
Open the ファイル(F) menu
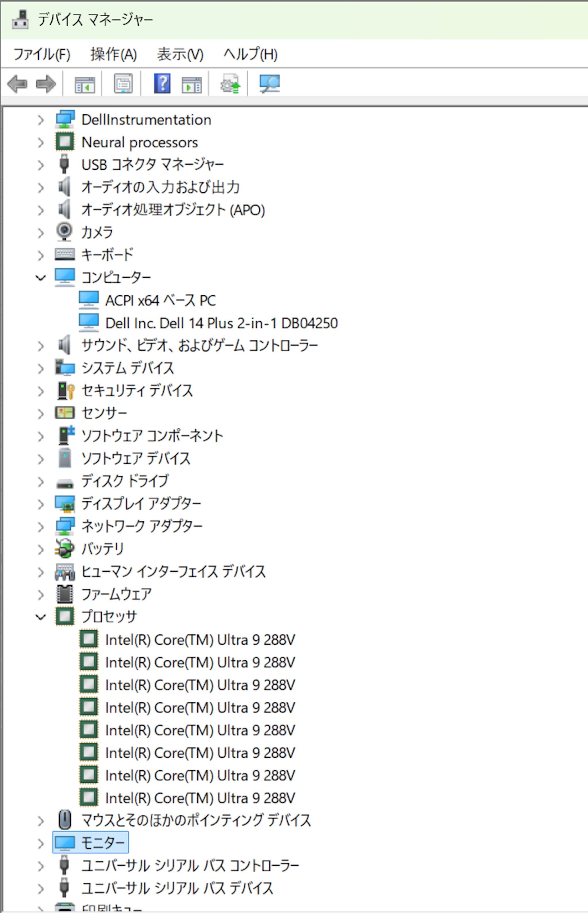coord(42,54)
